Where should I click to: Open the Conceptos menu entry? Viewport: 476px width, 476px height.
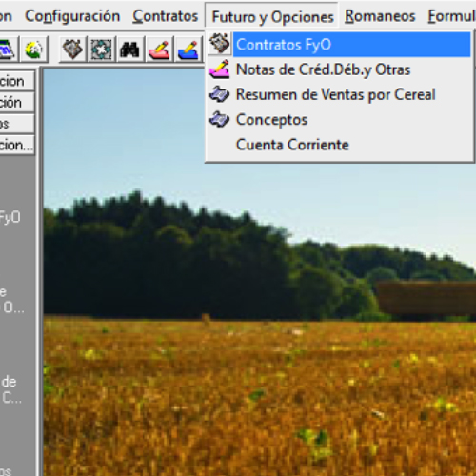tap(340, 120)
